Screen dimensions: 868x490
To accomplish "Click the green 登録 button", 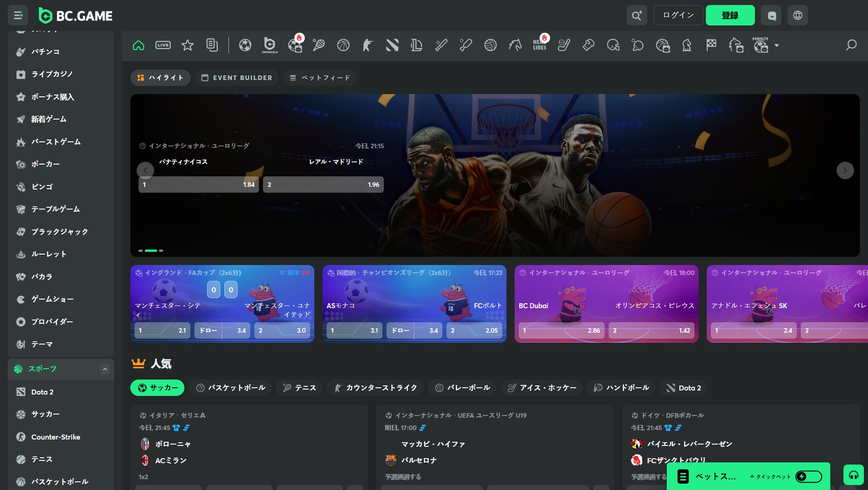I will pyautogui.click(x=730, y=15).
